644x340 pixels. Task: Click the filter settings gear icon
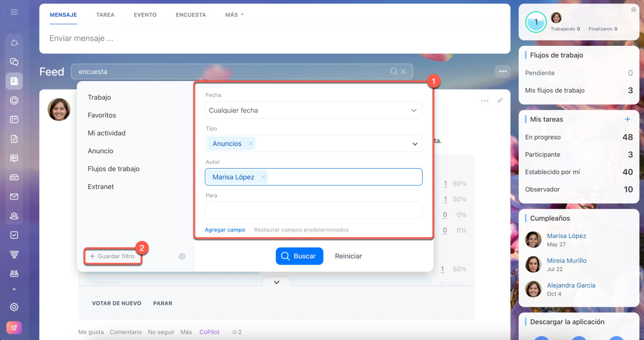pyautogui.click(x=182, y=256)
